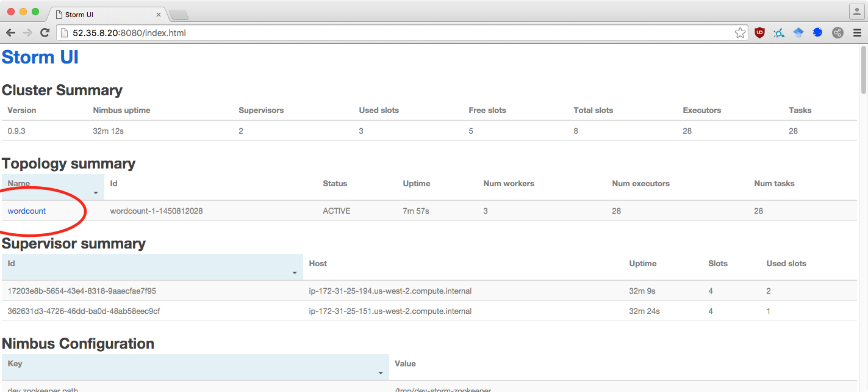Screen dimensions: 868x392
Task: Click the profile icon at top right
Action: coord(856,11)
